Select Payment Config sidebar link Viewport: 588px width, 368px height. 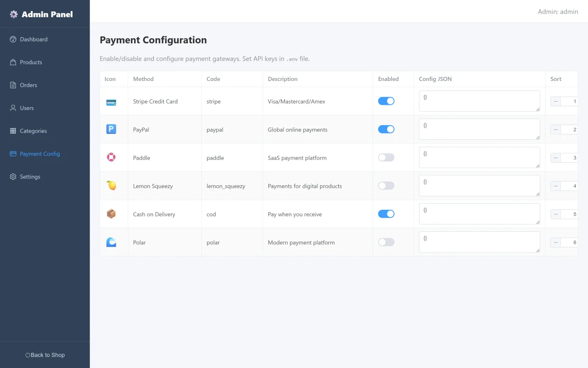[45, 154]
